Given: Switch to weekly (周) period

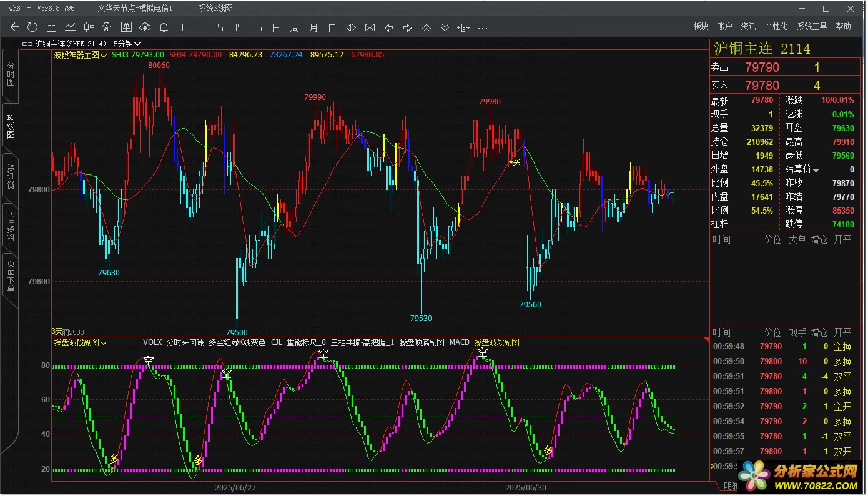Looking at the screenshot, I should pyautogui.click(x=295, y=27).
